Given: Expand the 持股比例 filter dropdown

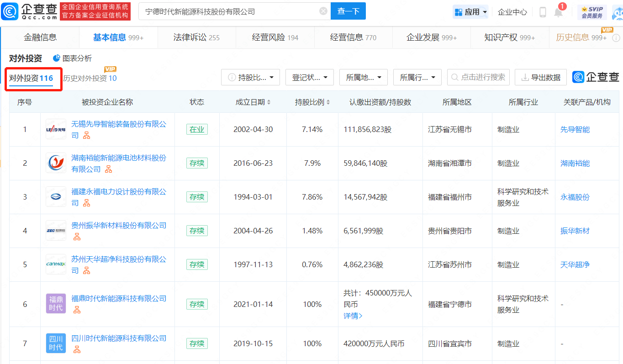Looking at the screenshot, I should click(250, 77).
